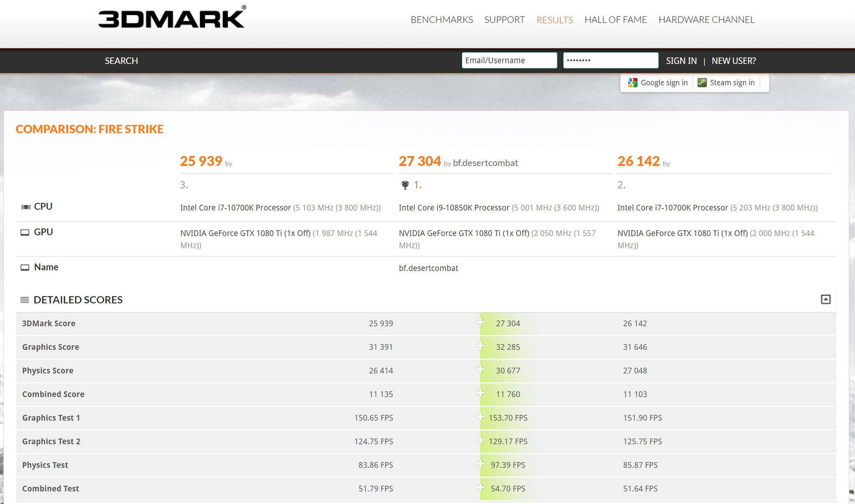Viewport: 855px width, 504px height.
Task: Open Hall of Fame
Action: [x=616, y=19]
